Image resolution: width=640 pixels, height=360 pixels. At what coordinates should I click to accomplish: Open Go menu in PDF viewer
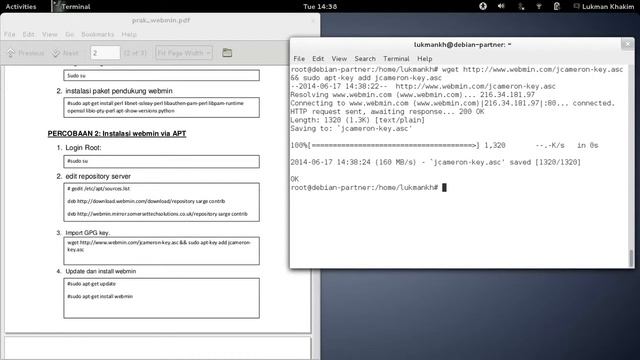69,34
